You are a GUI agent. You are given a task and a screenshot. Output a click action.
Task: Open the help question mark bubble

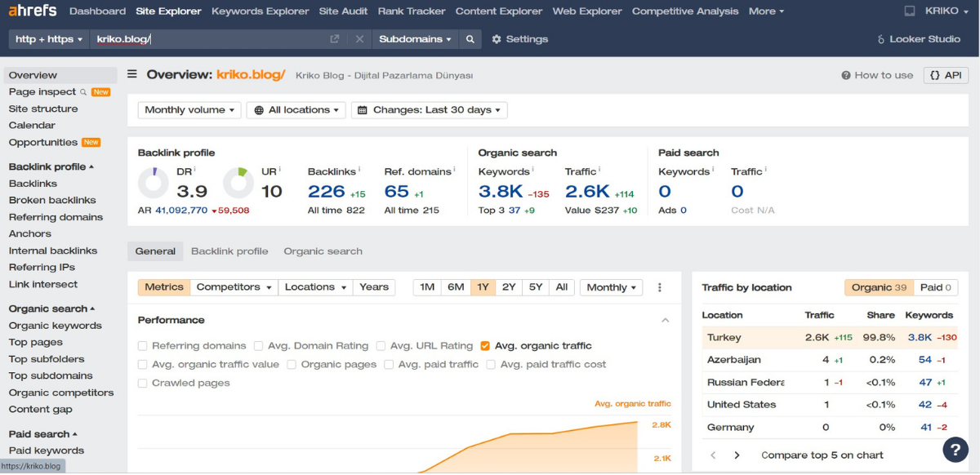(955, 450)
